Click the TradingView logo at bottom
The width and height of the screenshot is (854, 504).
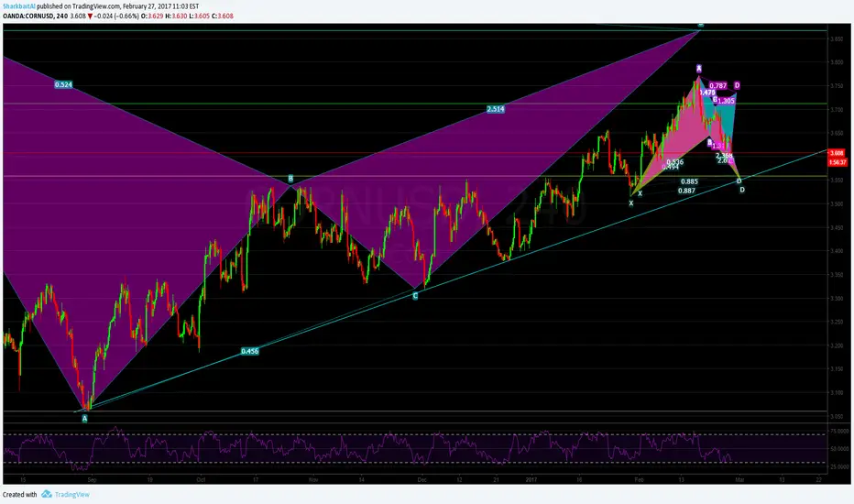pos(65,494)
